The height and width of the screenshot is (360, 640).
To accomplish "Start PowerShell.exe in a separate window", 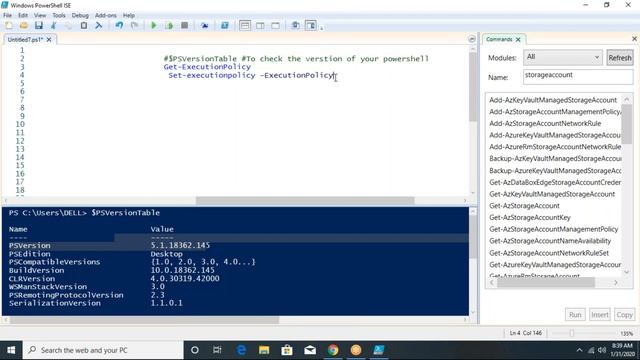I will coord(224,26).
